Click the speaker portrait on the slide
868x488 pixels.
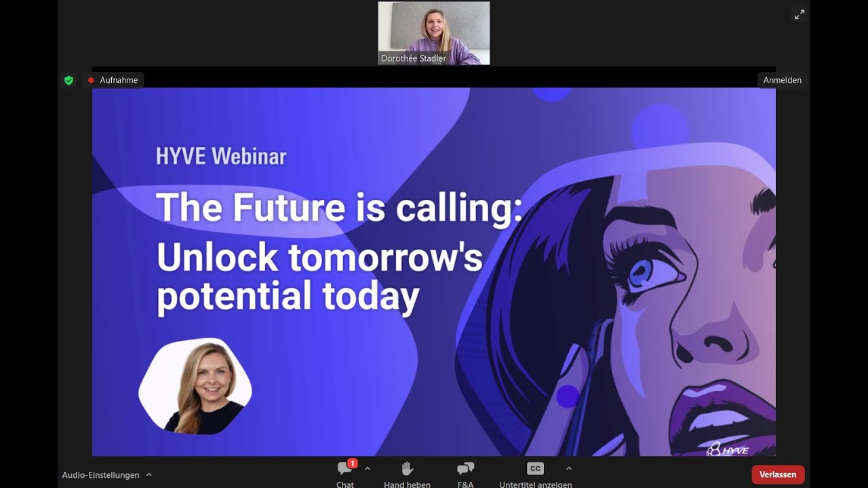[195, 386]
